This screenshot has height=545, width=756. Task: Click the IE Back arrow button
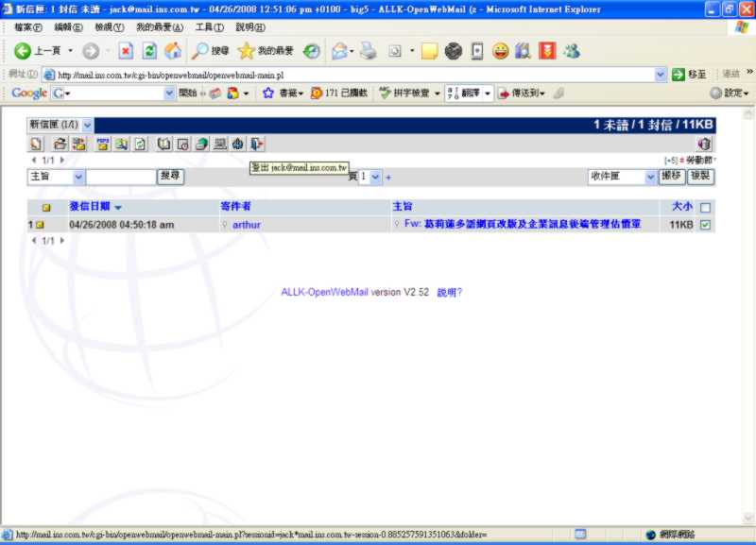click(x=22, y=51)
